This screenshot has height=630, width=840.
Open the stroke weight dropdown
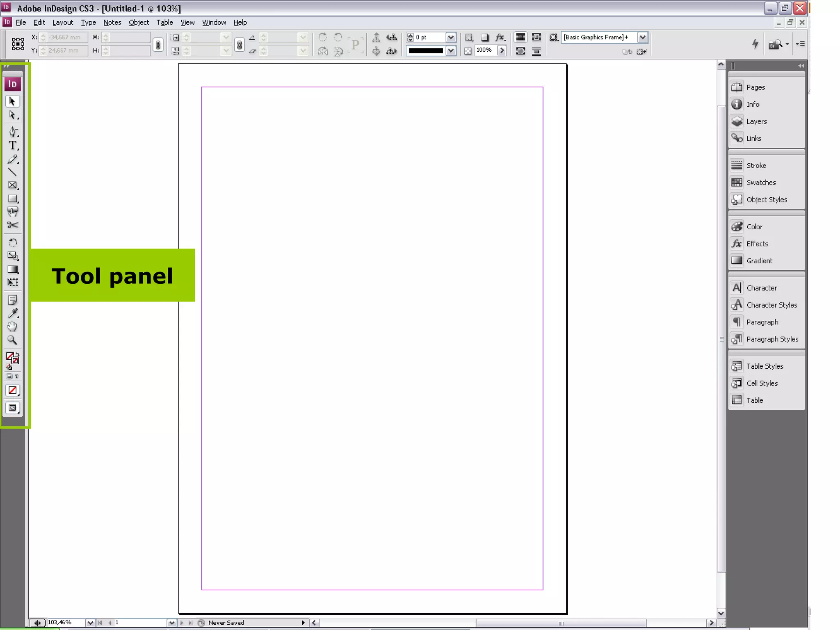pyautogui.click(x=450, y=37)
